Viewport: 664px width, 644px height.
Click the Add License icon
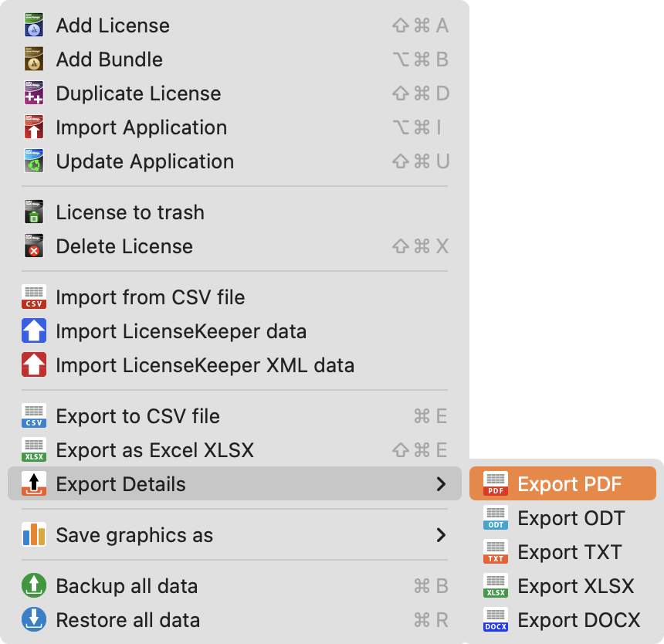pos(33,26)
